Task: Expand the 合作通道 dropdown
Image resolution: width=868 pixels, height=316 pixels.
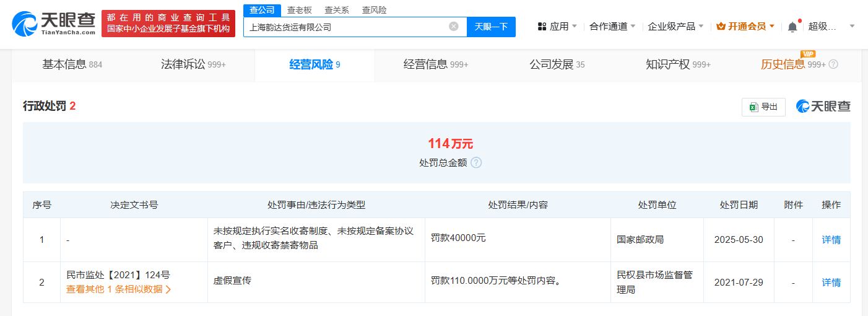Action: 633,27
